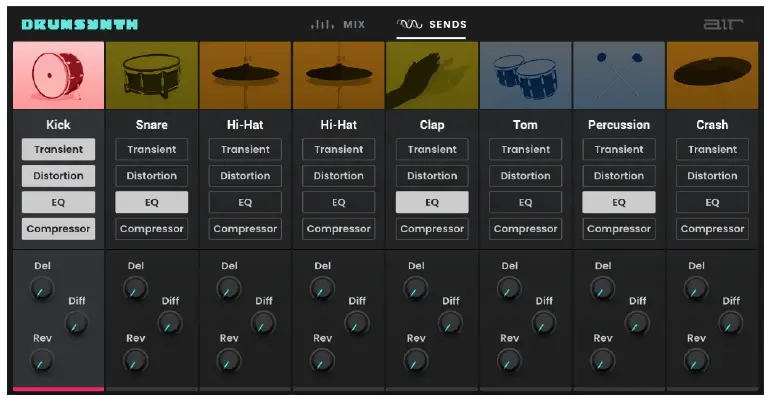Enable Transient on the Crash channel
770x403 pixels.
point(713,149)
